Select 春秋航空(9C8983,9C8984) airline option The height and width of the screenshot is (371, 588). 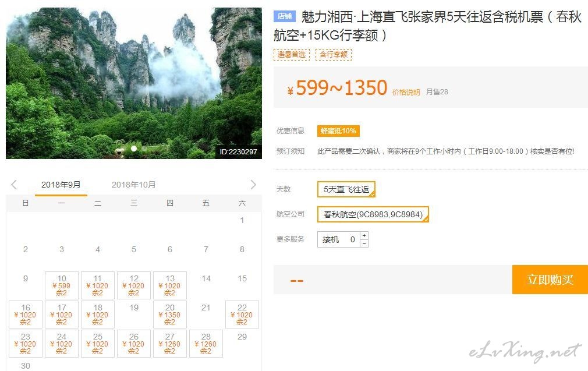pyautogui.click(x=373, y=214)
